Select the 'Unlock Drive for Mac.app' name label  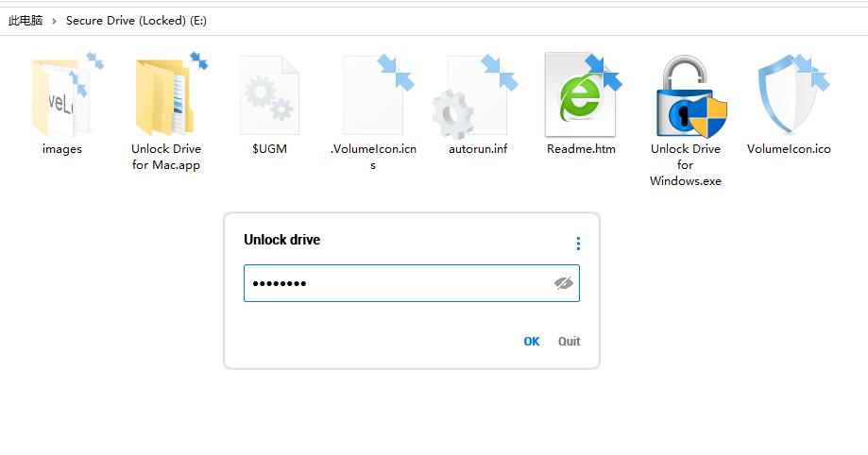166,157
